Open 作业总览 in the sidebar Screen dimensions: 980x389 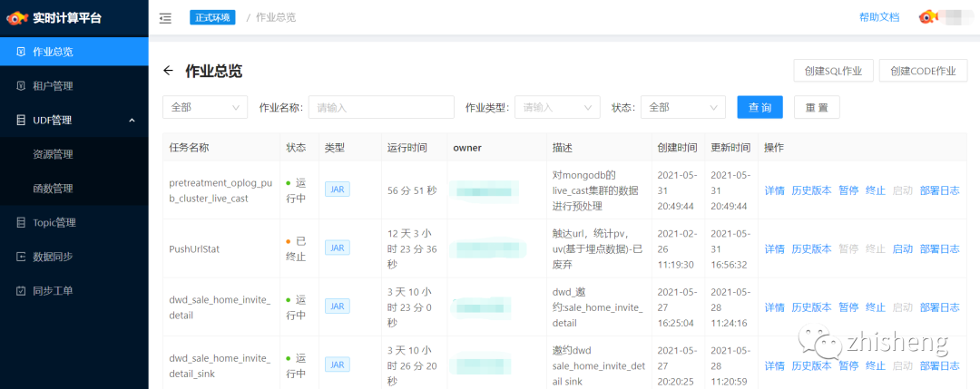pyautogui.click(x=73, y=52)
